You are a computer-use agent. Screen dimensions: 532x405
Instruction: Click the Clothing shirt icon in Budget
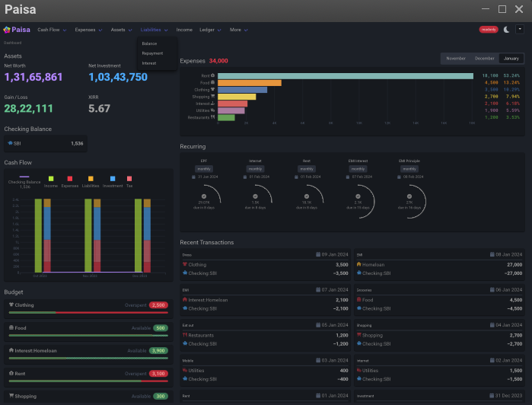coord(11,305)
